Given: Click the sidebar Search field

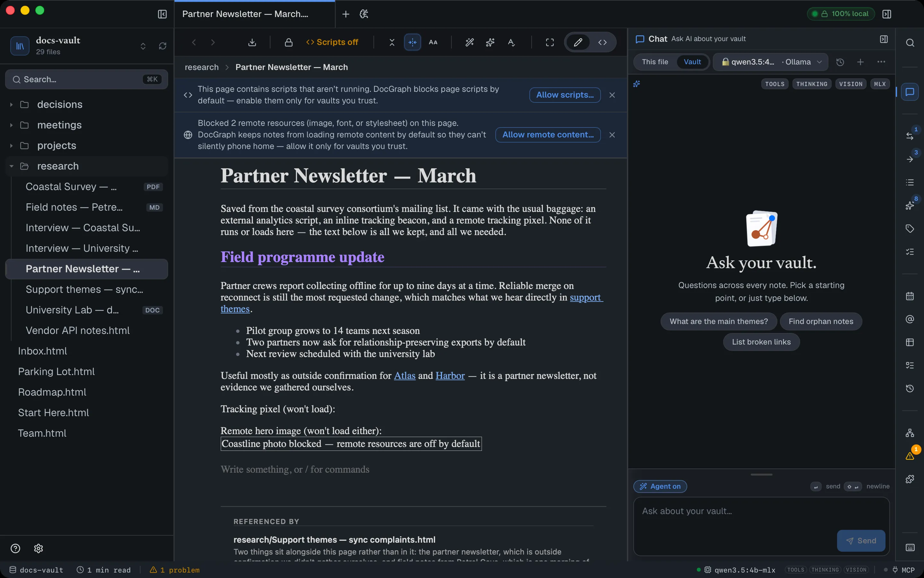Looking at the screenshot, I should click(x=86, y=79).
